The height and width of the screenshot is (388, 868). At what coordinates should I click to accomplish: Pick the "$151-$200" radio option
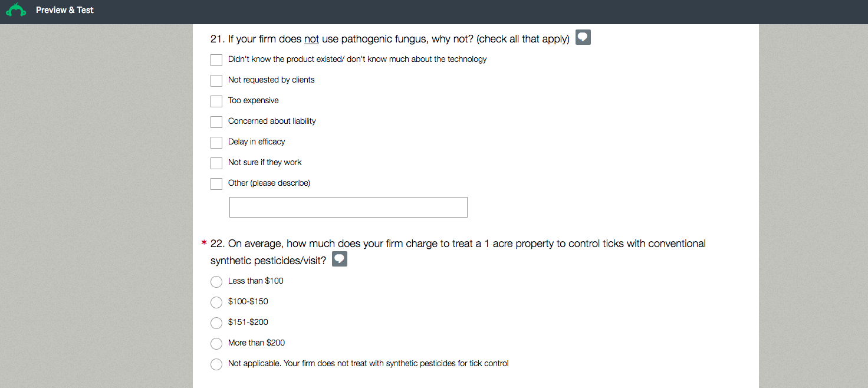click(216, 323)
